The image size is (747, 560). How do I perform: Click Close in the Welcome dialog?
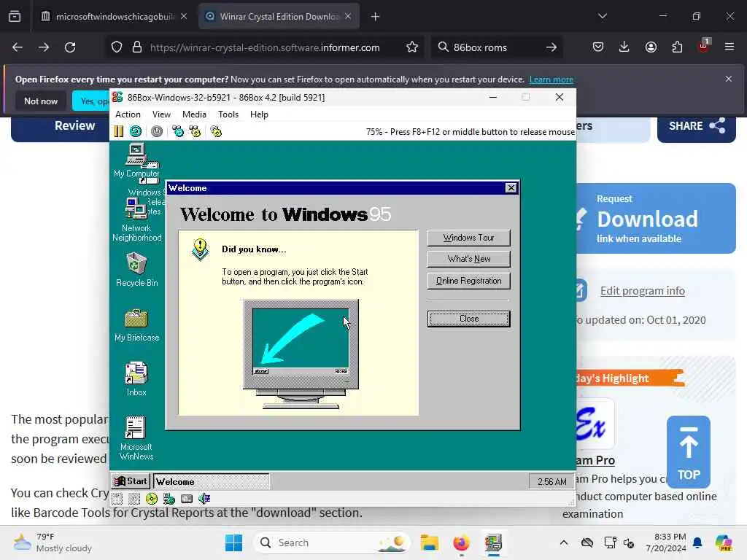pos(469,319)
